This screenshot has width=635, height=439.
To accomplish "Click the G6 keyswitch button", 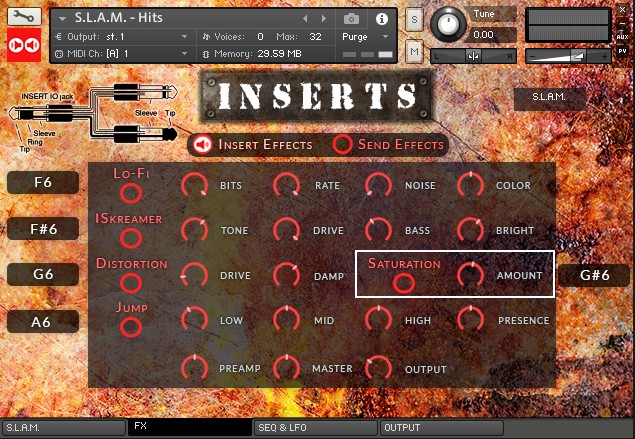I will 43,274.
